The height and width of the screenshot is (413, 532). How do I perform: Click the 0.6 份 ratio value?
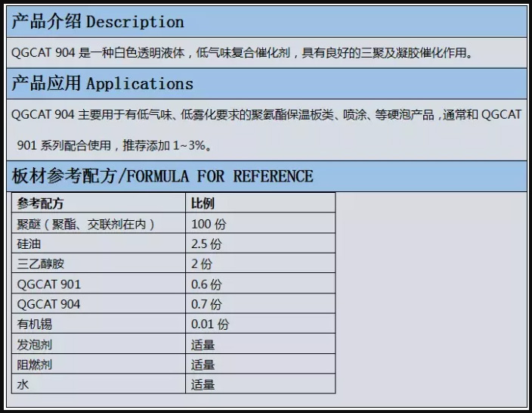(x=206, y=284)
